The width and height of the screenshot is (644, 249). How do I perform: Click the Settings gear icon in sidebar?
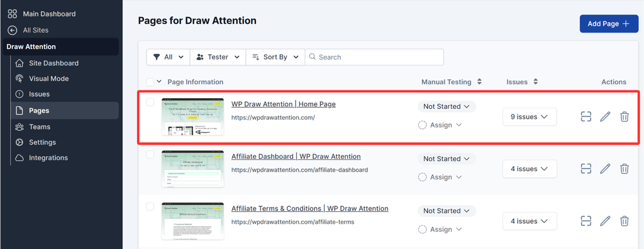[x=19, y=142]
